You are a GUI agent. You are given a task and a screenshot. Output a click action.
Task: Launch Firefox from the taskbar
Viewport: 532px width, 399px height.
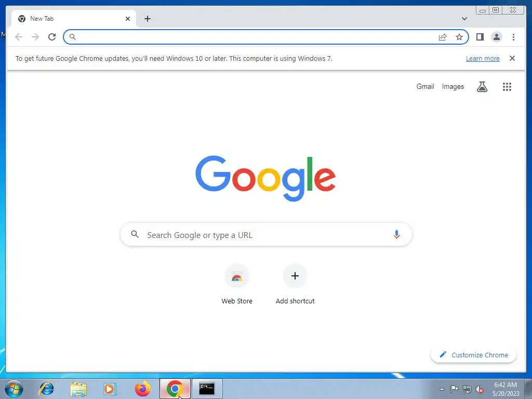pyautogui.click(x=143, y=389)
